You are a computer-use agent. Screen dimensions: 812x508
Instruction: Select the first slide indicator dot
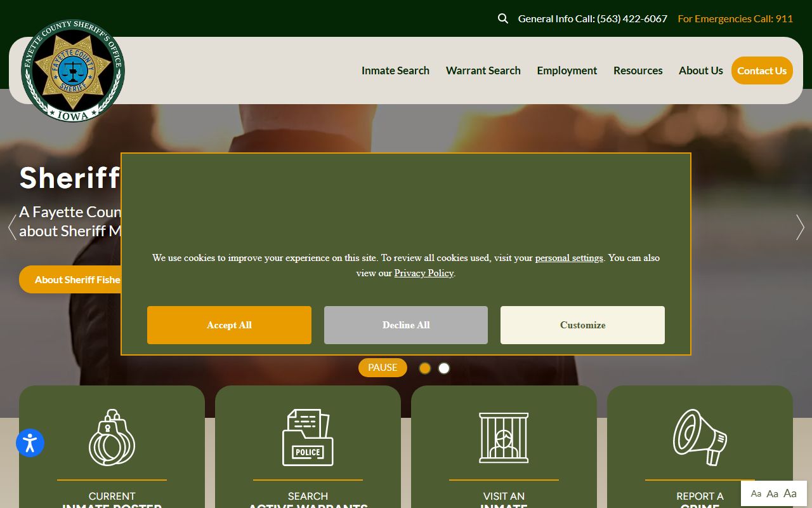(425, 368)
